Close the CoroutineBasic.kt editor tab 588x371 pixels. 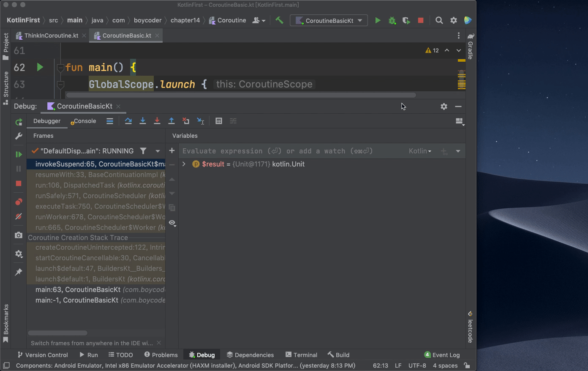[x=158, y=35]
